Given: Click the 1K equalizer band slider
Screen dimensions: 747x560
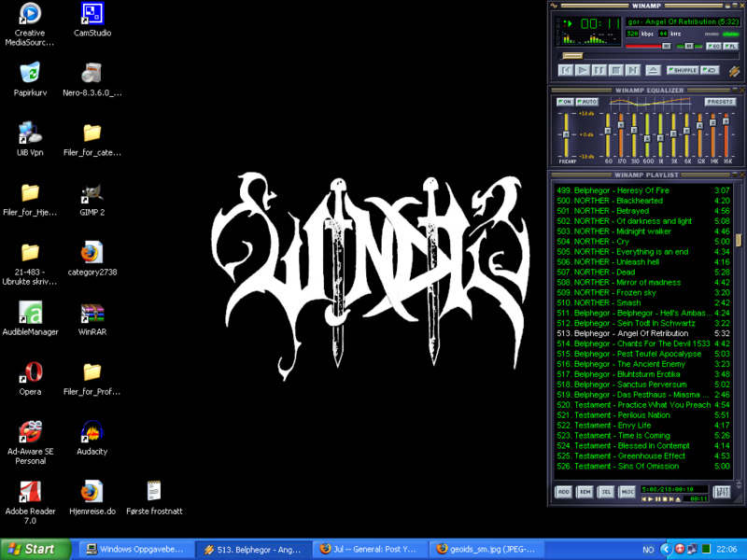Looking at the screenshot, I should 660,135.
